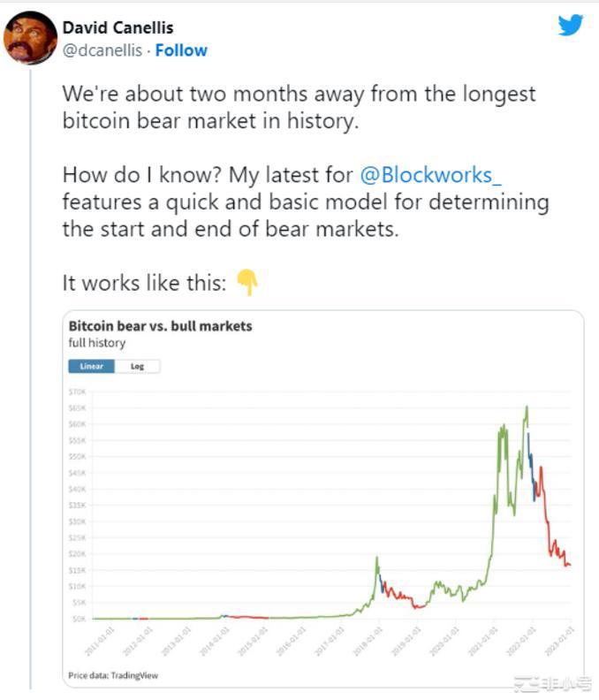Click the pointing-down hand emoji
The image size is (599, 700).
click(247, 283)
